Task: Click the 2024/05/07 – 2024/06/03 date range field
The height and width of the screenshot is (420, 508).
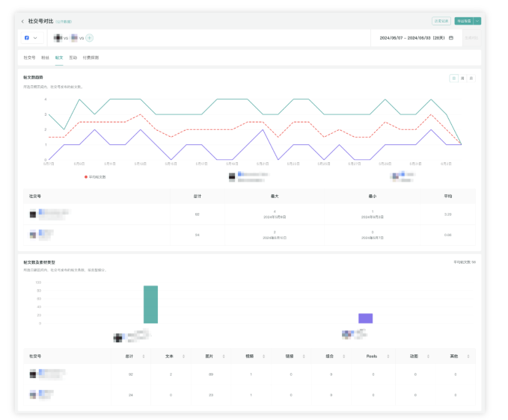Action: pos(416,38)
